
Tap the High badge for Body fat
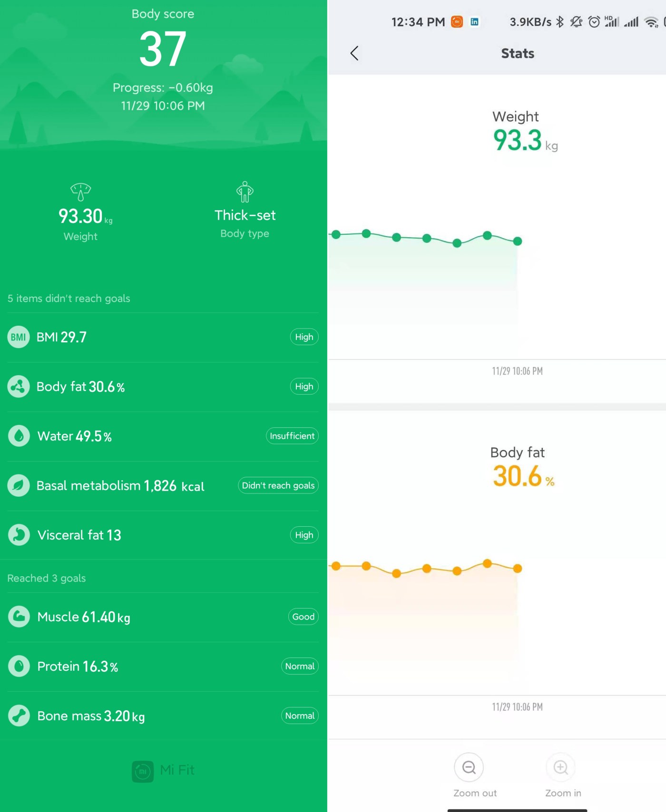point(304,387)
